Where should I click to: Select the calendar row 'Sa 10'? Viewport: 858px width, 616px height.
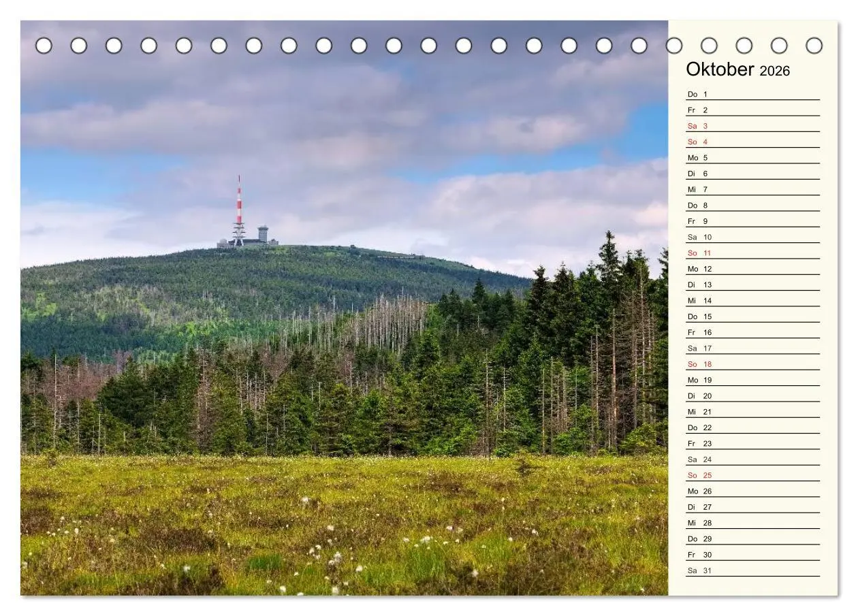(752, 237)
